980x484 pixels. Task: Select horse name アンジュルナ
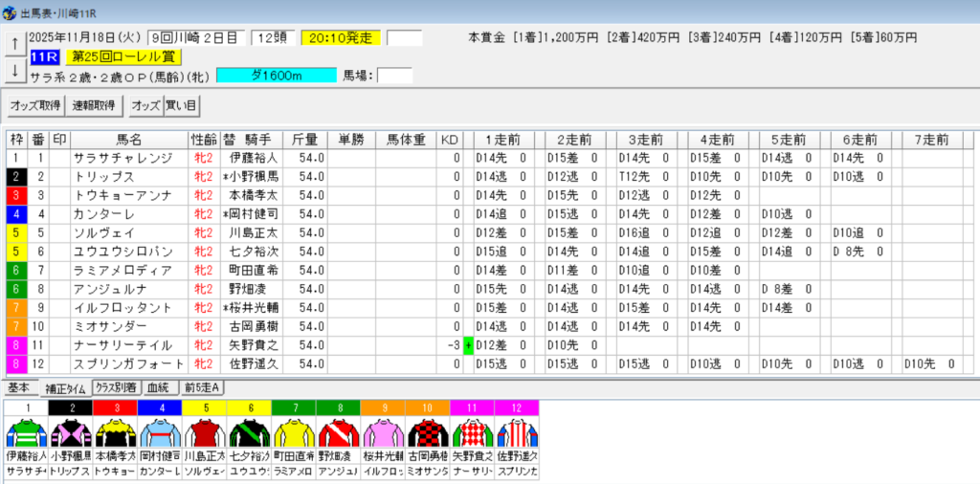click(111, 289)
